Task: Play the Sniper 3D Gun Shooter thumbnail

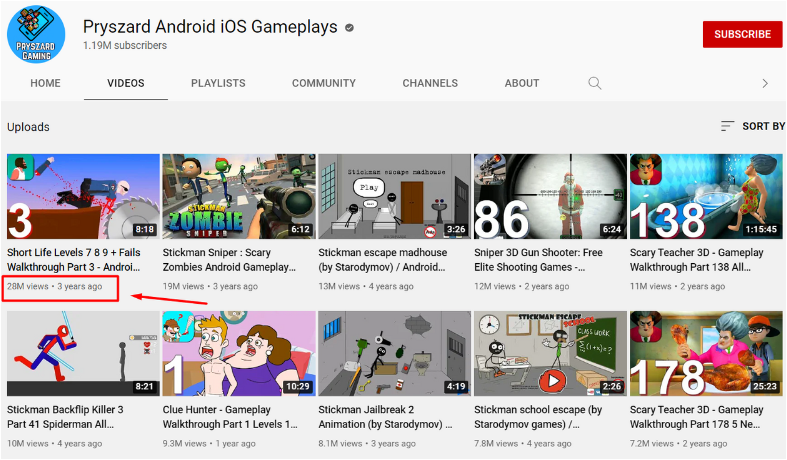Action: [551, 196]
